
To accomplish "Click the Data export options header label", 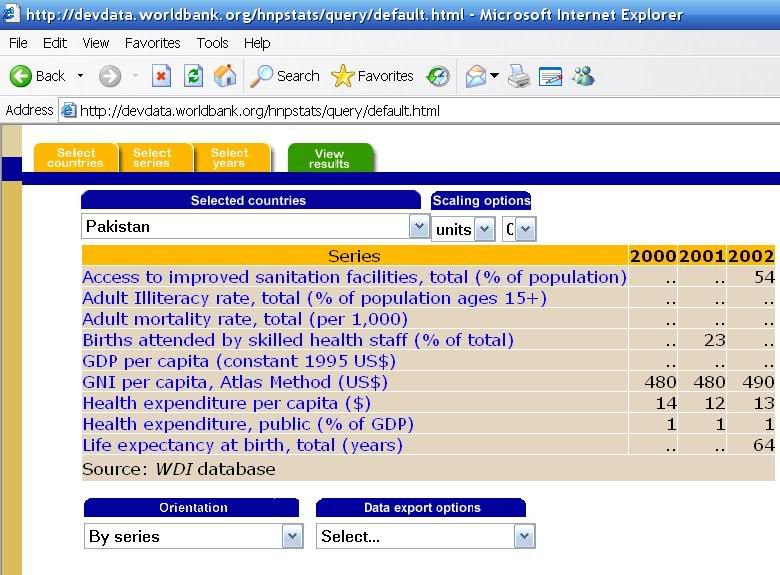I will (422, 507).
